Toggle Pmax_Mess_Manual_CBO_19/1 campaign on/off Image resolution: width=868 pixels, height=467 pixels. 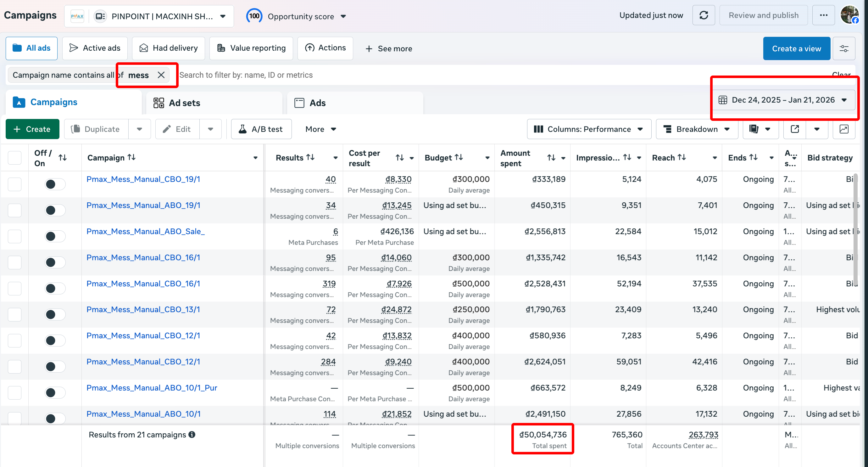point(55,184)
